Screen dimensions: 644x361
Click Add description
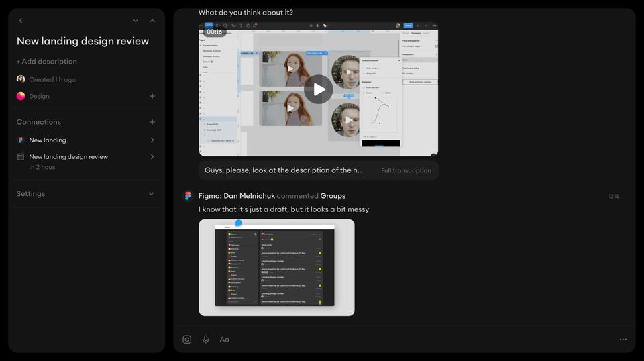tap(47, 61)
